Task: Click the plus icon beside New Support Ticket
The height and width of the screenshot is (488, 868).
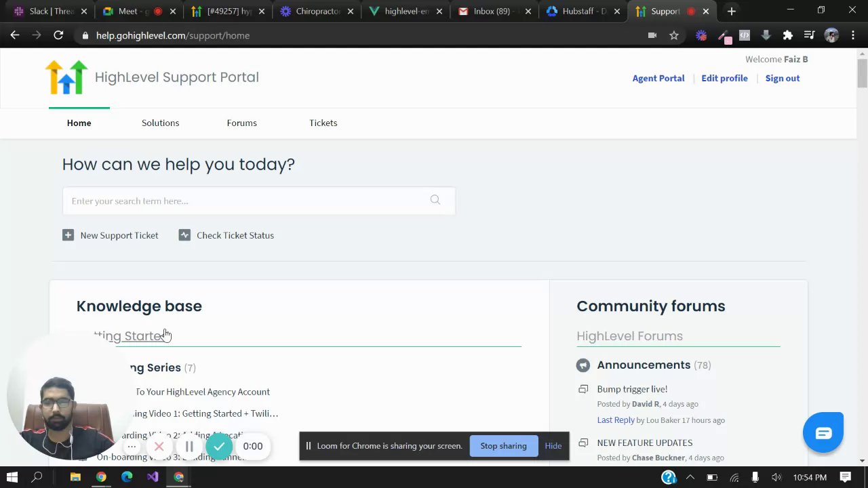Action: pyautogui.click(x=68, y=235)
